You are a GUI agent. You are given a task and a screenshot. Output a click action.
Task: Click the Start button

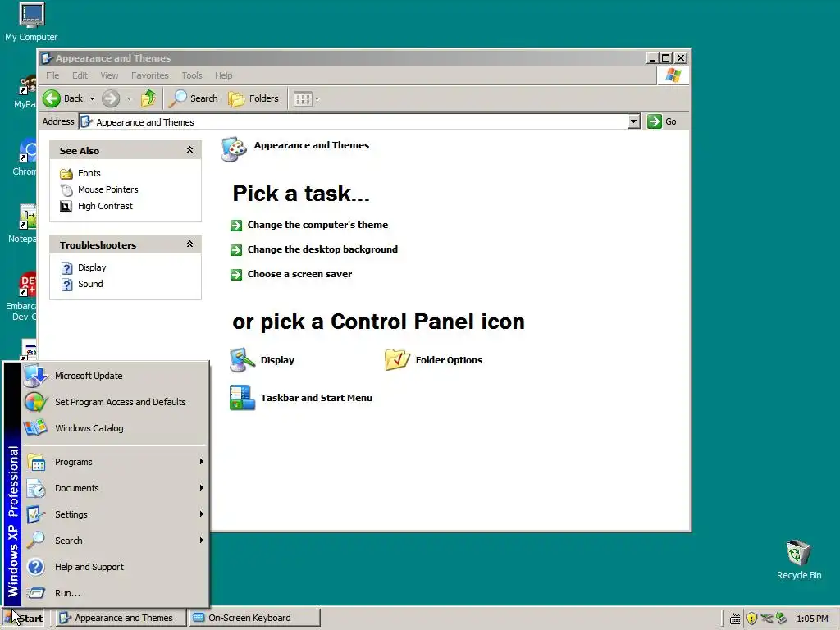coord(24,619)
